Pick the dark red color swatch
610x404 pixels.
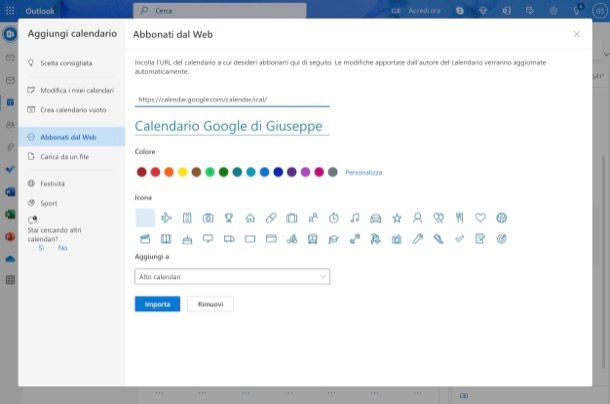click(142, 172)
